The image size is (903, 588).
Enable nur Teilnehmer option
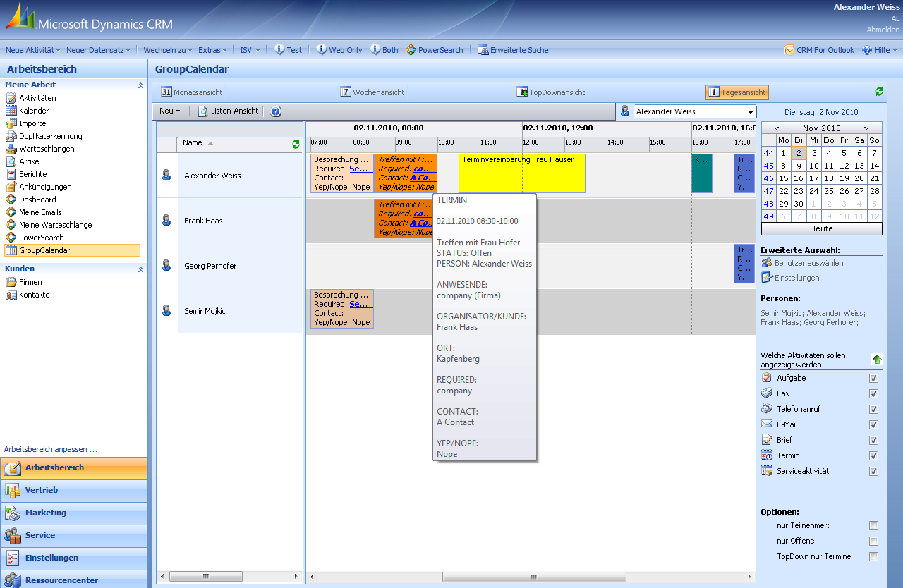[x=874, y=526]
